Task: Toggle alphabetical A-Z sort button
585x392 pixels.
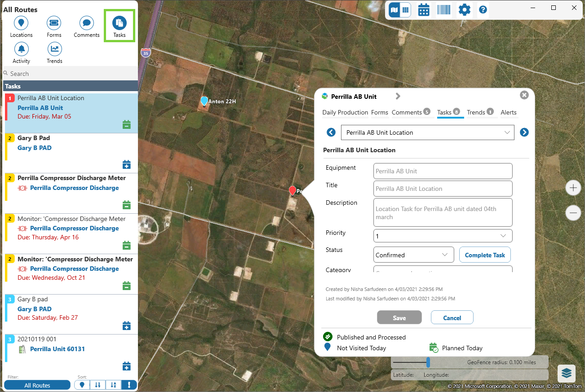Action: coord(113,385)
